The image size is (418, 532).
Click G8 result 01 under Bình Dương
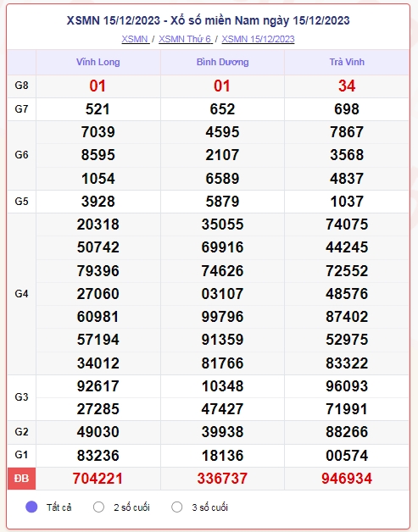pos(222,86)
